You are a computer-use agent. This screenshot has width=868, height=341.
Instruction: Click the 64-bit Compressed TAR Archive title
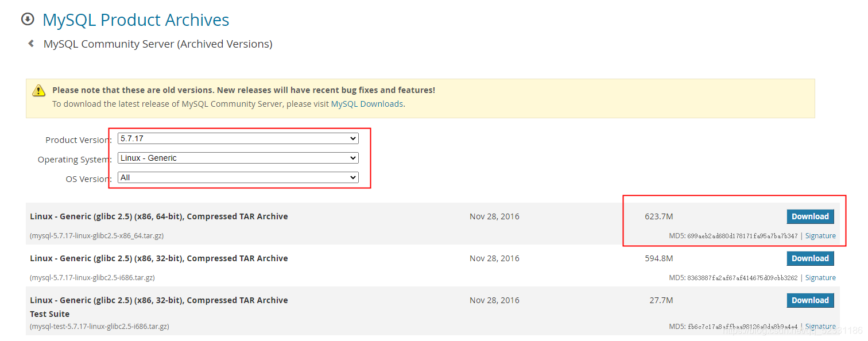coord(159,216)
